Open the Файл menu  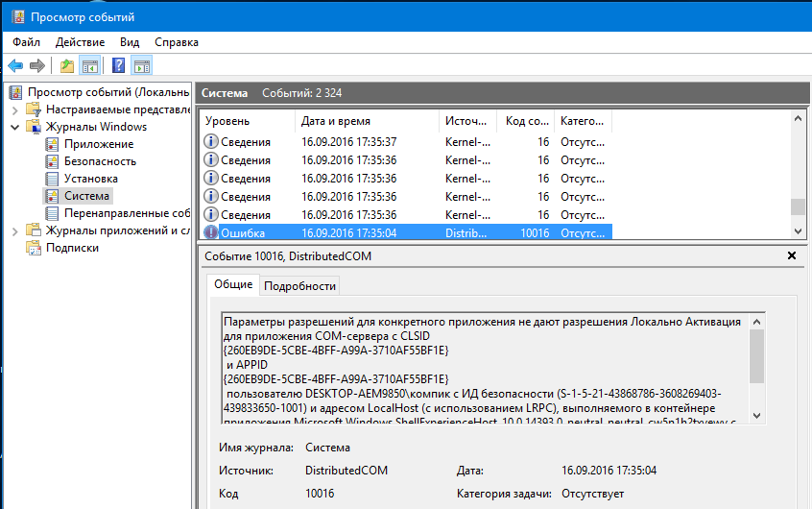pos(27,42)
